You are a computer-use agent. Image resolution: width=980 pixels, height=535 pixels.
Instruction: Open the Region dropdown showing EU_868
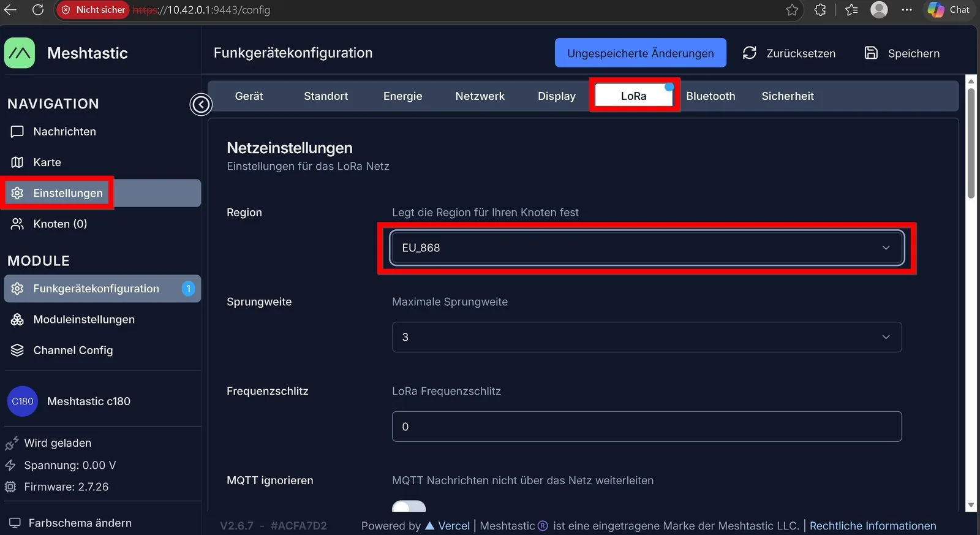[647, 248]
